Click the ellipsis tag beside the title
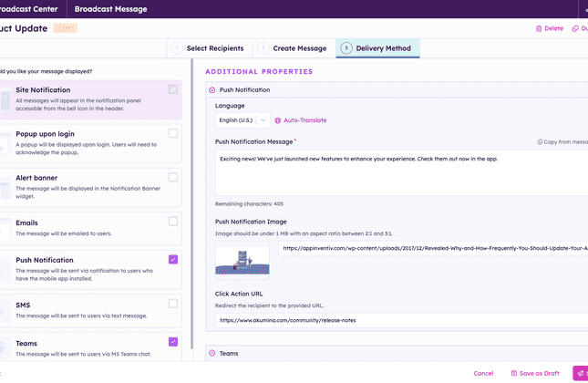Viewport: 588px width, 383px height. [x=66, y=28]
